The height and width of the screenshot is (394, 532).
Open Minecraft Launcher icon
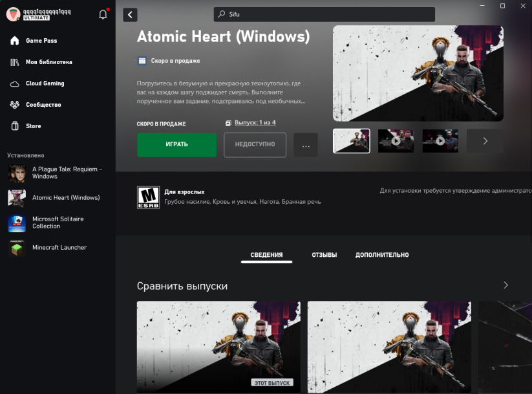pos(17,248)
